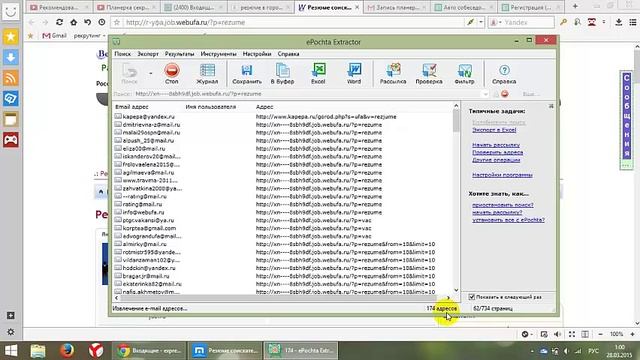Open the приостановить поиск? help link
This screenshot has height=360, width=640.
503,205
